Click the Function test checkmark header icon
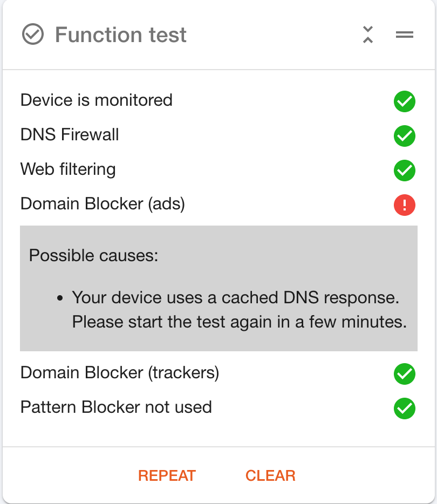 pos(33,34)
